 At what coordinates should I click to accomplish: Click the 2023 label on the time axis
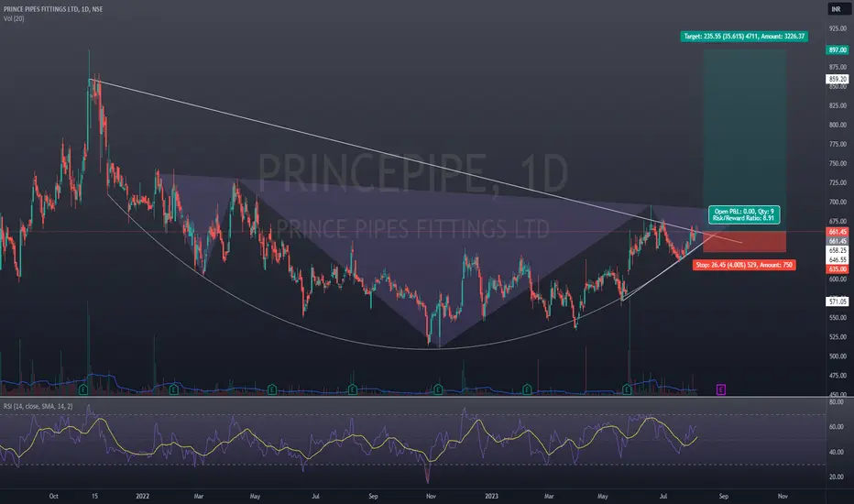coord(491,497)
